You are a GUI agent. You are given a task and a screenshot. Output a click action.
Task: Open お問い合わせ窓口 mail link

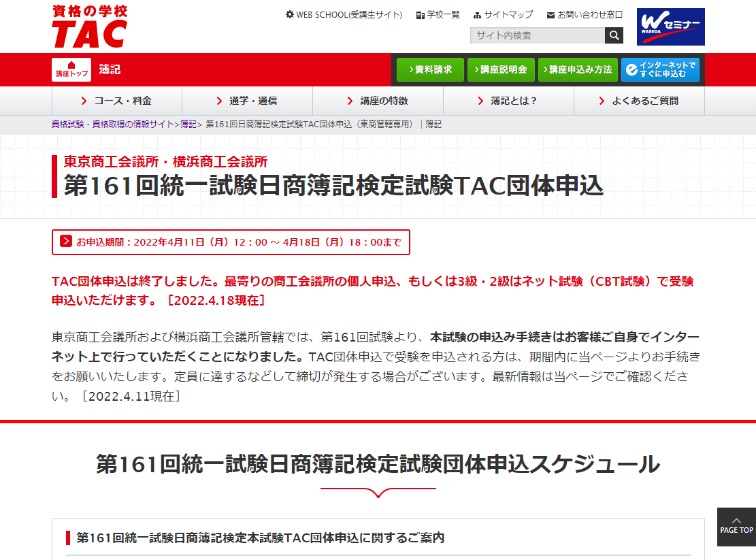(584, 14)
